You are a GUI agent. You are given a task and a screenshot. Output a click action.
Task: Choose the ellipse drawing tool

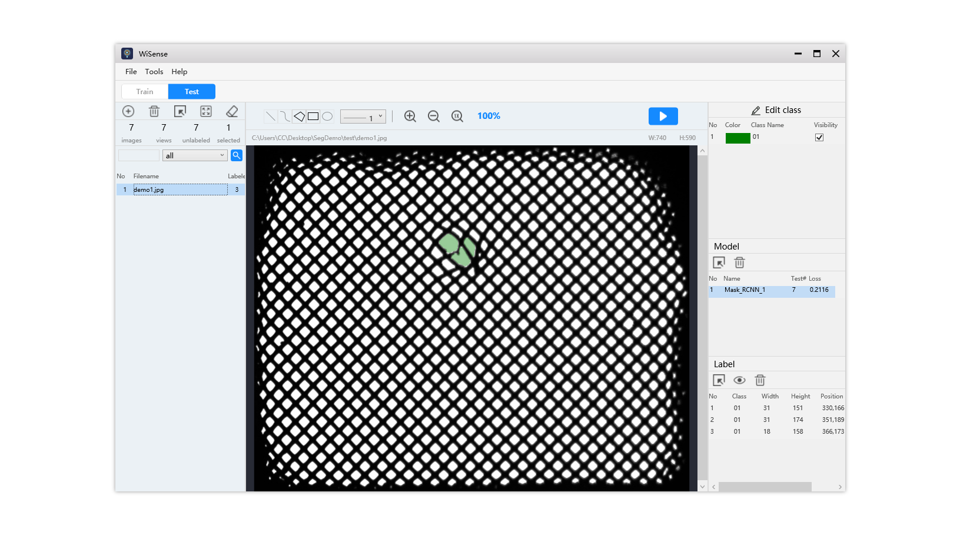[x=327, y=117]
